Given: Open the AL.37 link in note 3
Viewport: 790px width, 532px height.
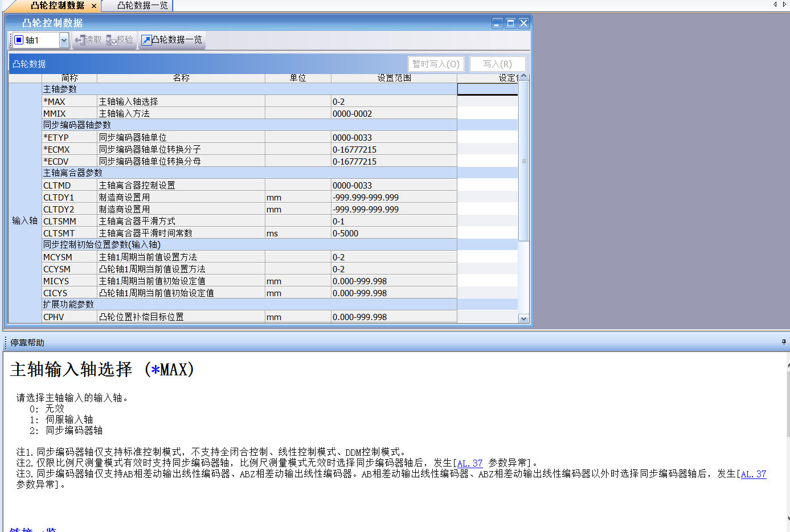Looking at the screenshot, I should 753,474.
